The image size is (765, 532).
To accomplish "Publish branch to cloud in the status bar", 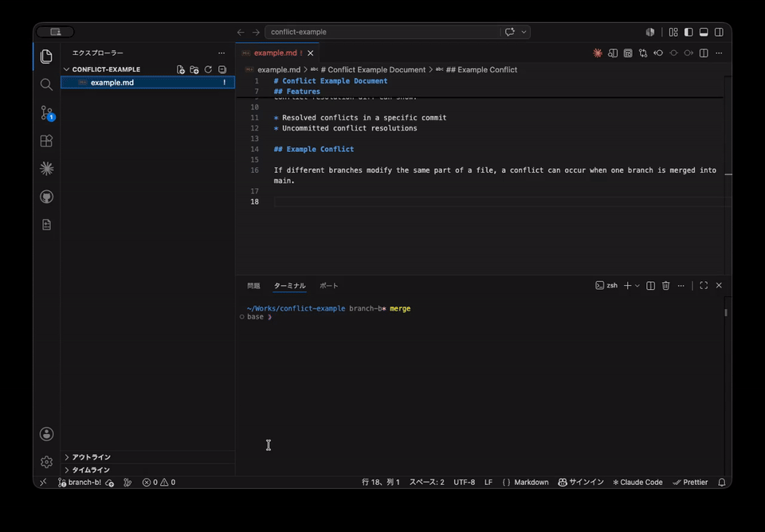I will point(110,483).
